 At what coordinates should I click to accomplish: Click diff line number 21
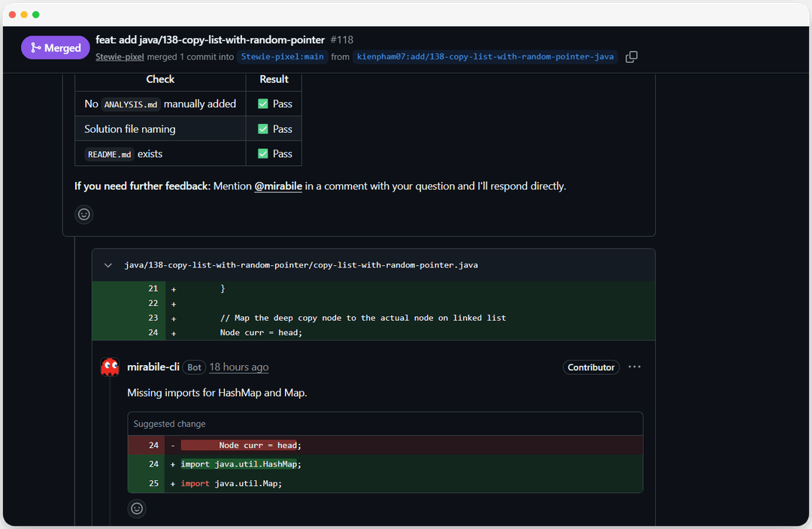pyautogui.click(x=153, y=289)
